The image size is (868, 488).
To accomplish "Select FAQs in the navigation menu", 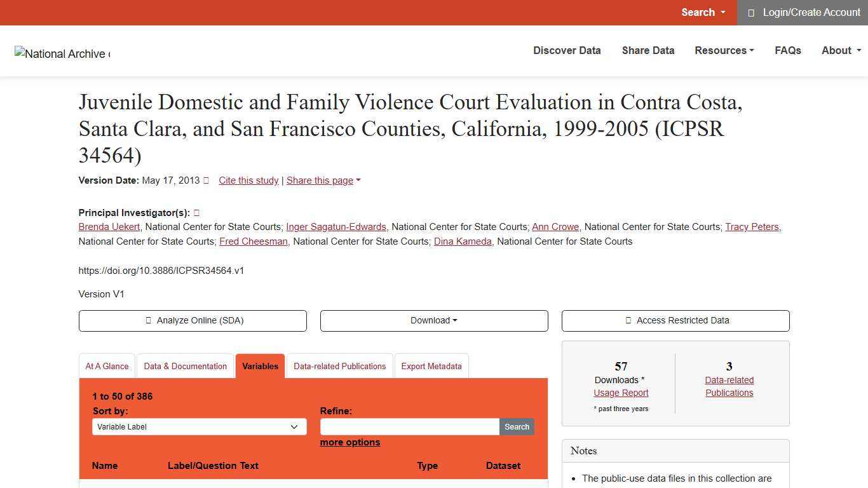I will 788,50.
